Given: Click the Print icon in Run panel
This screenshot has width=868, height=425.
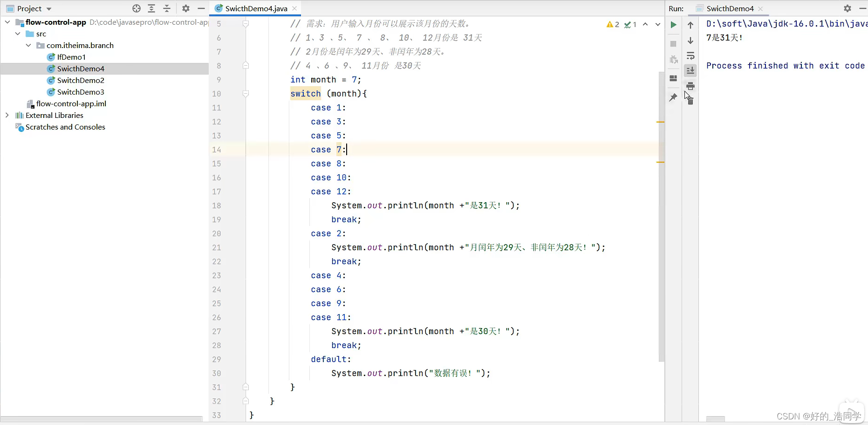Looking at the screenshot, I should [690, 86].
